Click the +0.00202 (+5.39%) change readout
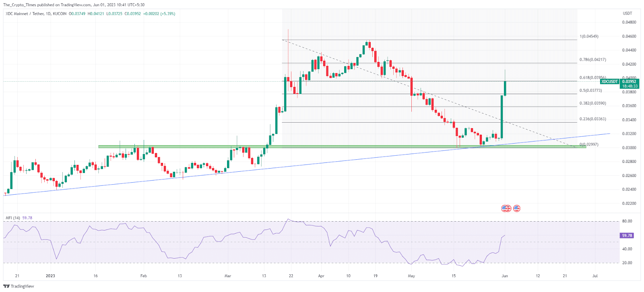The image size is (644, 292). 159,14
